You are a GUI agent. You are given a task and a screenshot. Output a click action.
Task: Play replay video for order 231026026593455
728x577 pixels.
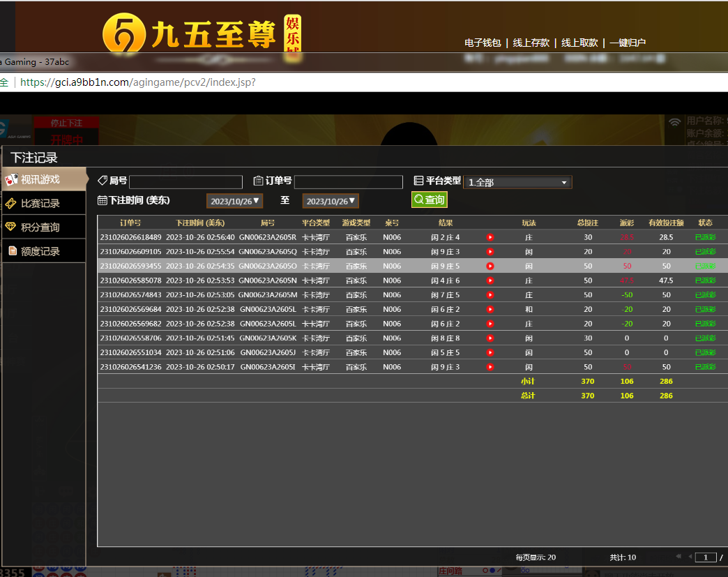[490, 267]
